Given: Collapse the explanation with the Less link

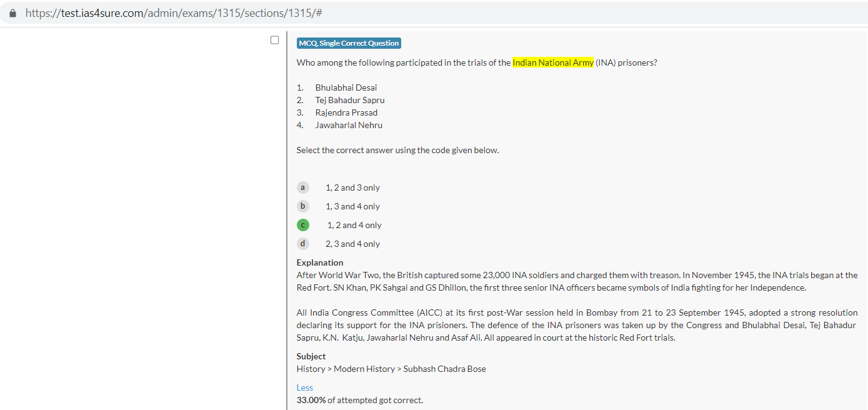Looking at the screenshot, I should [x=304, y=387].
